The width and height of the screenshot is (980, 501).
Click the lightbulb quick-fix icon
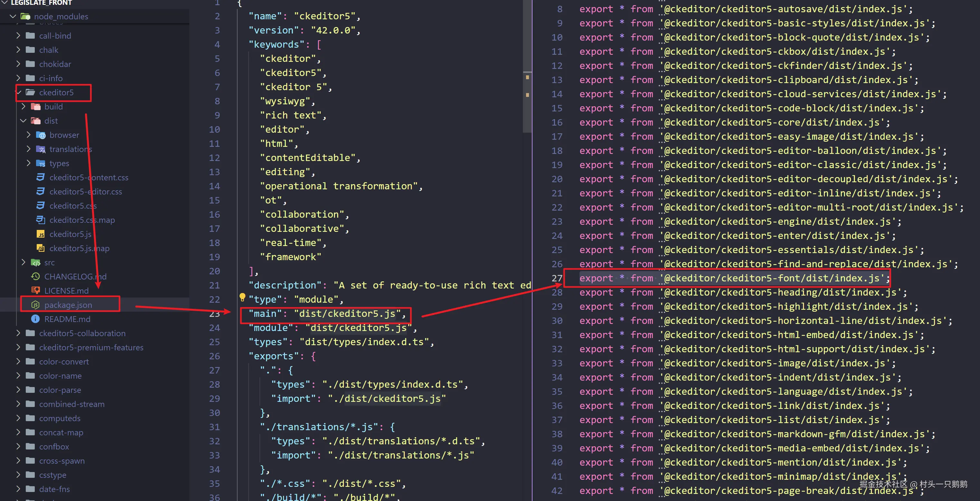242,297
